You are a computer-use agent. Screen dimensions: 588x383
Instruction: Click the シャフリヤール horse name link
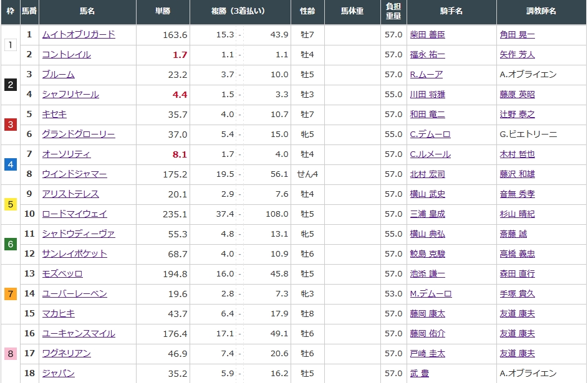point(70,95)
